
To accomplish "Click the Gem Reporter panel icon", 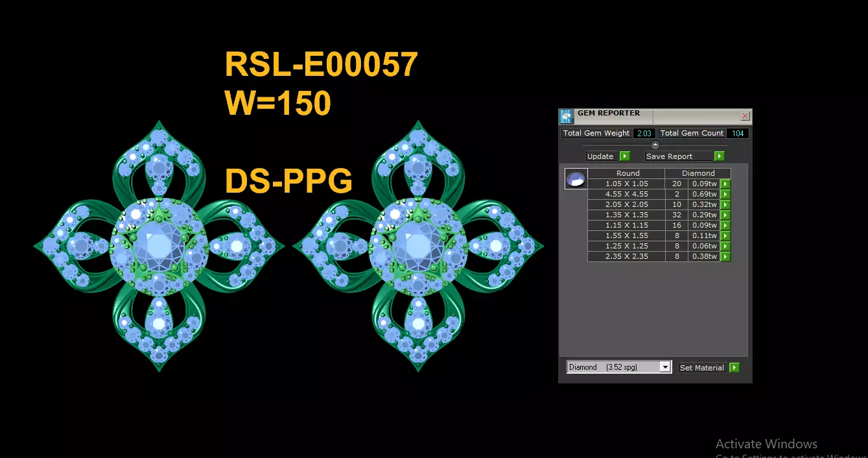I will [566, 117].
